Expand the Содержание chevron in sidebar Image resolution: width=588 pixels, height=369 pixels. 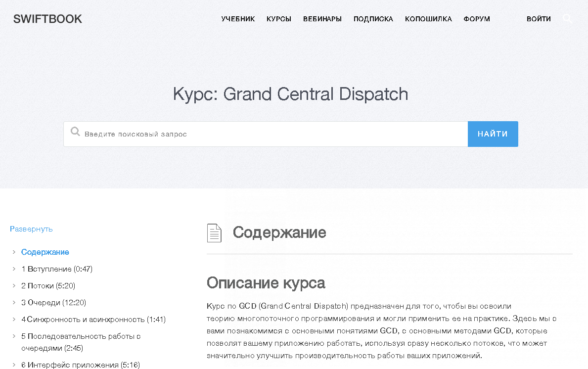14,252
